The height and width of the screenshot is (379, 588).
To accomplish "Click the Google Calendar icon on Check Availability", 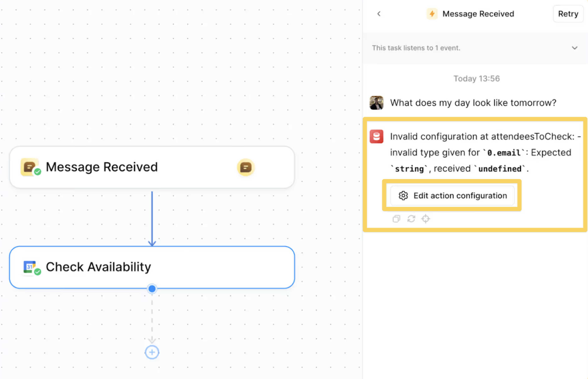I will pyautogui.click(x=29, y=267).
